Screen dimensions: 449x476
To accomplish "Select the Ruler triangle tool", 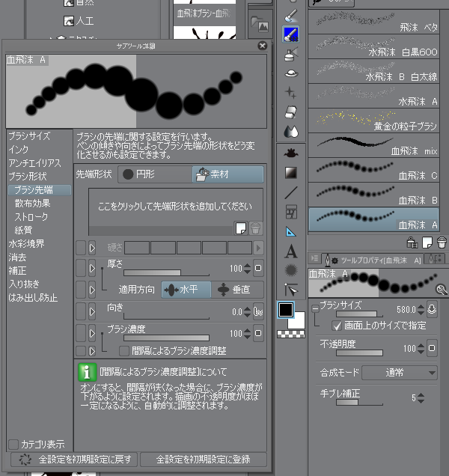I will (291, 232).
